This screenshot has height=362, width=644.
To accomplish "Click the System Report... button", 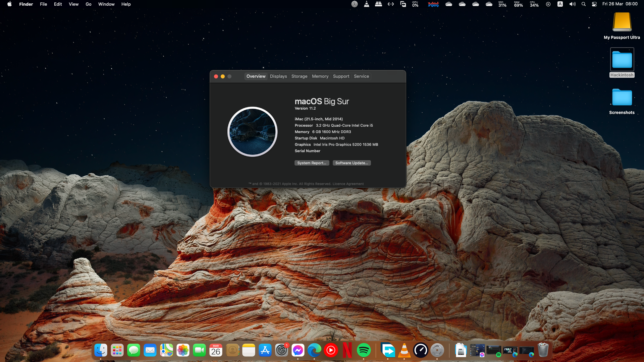I will point(312,163).
